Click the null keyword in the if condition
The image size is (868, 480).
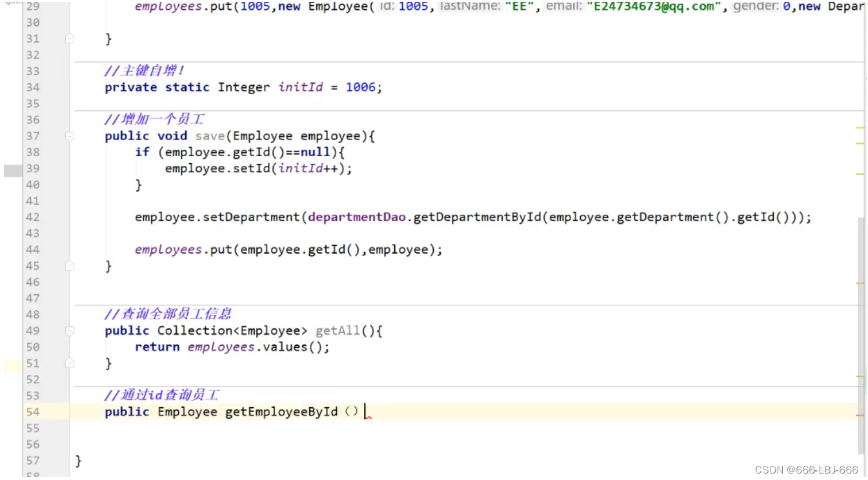[x=316, y=152]
